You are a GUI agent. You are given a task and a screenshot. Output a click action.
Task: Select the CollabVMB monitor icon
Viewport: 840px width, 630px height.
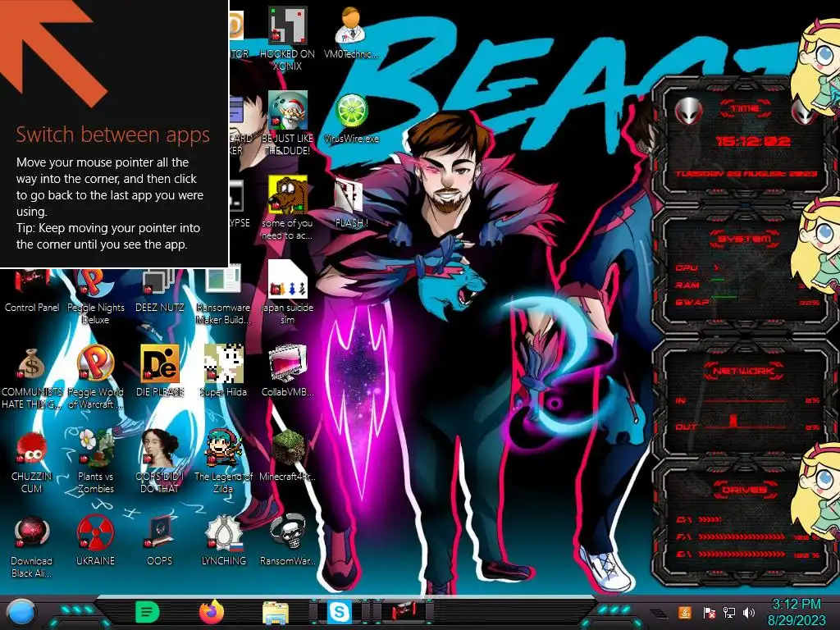287,372
